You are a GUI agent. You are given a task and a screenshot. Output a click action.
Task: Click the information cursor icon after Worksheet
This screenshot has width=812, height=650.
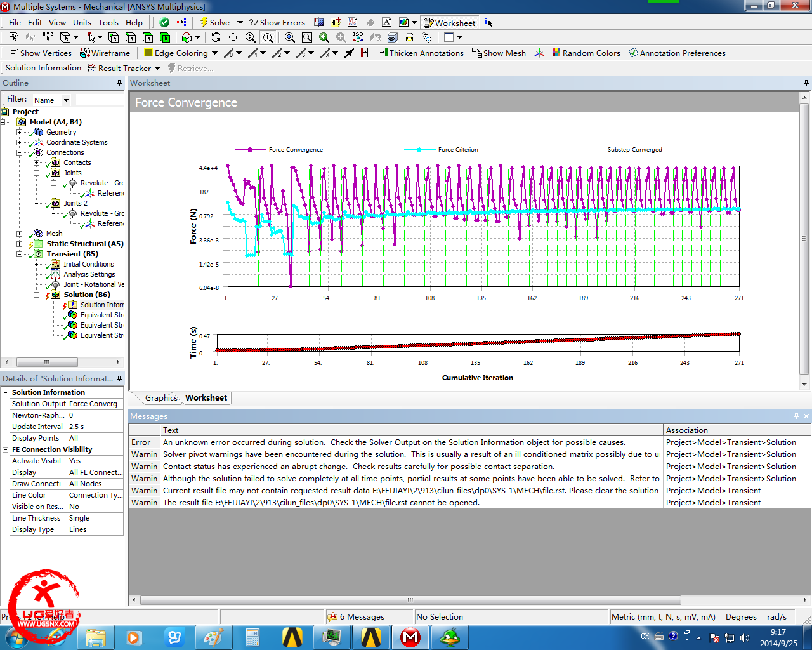[488, 22]
